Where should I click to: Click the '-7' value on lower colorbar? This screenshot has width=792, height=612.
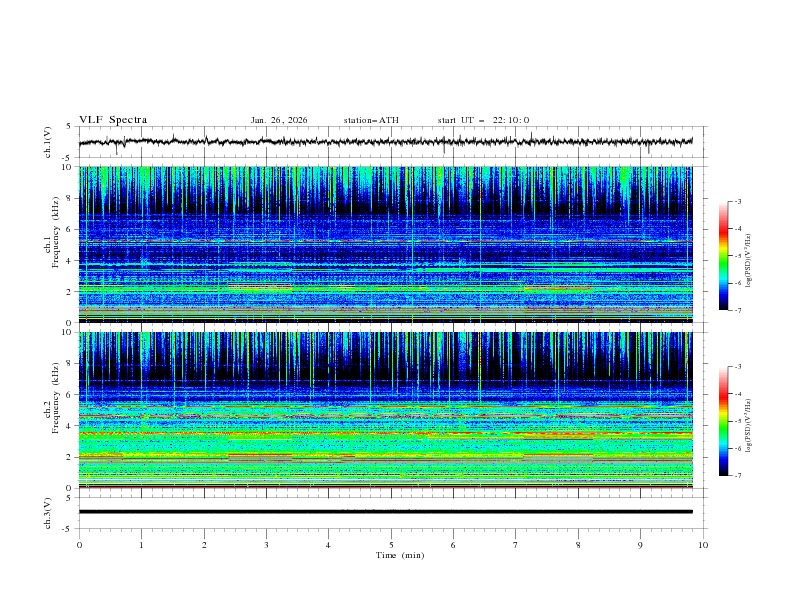[x=737, y=476]
